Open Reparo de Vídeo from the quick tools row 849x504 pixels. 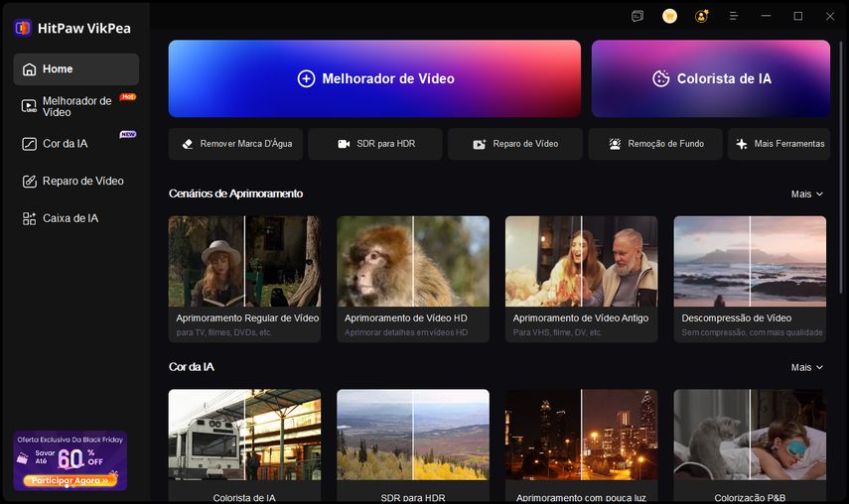tap(514, 144)
